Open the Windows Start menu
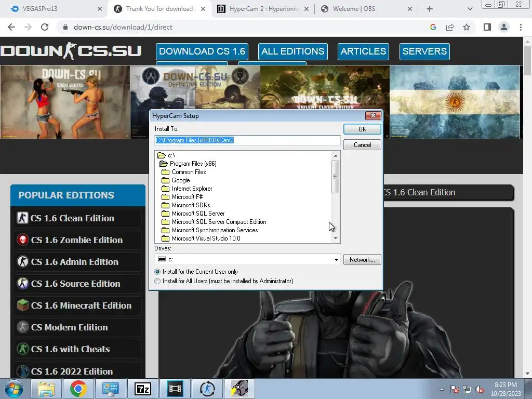 click(x=14, y=389)
